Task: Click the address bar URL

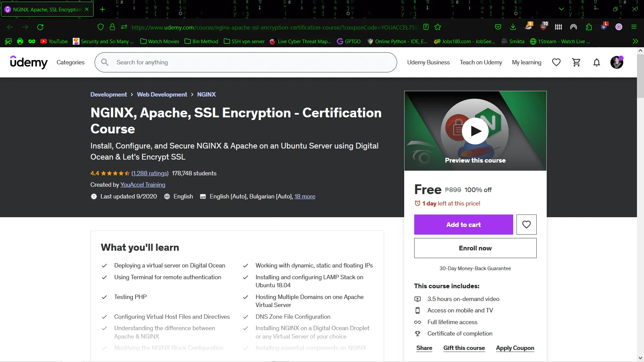Action: pos(274,27)
